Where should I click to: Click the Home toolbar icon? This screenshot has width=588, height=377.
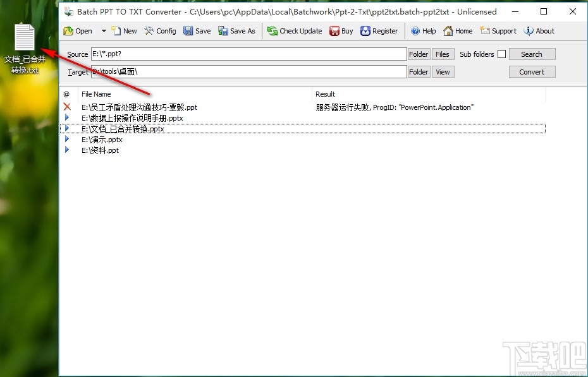pos(457,30)
